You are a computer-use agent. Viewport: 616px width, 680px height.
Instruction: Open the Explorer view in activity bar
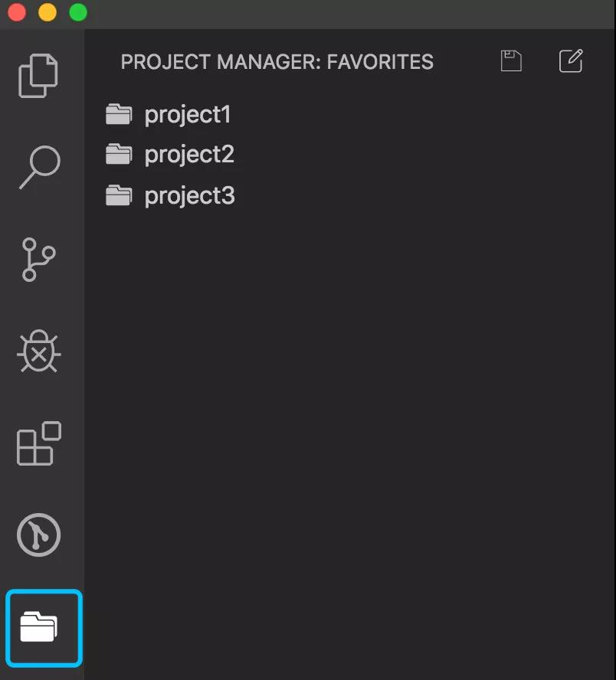point(39,75)
